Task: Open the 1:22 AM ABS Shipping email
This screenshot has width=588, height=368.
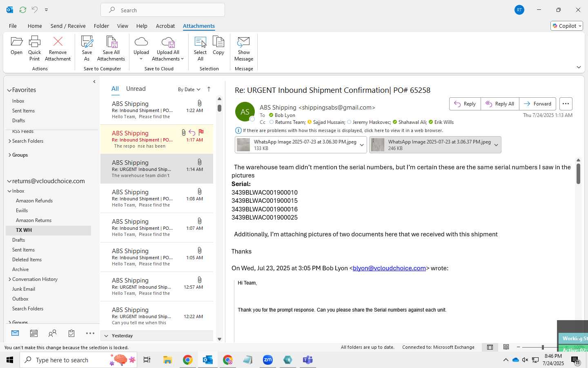Action: (x=157, y=110)
